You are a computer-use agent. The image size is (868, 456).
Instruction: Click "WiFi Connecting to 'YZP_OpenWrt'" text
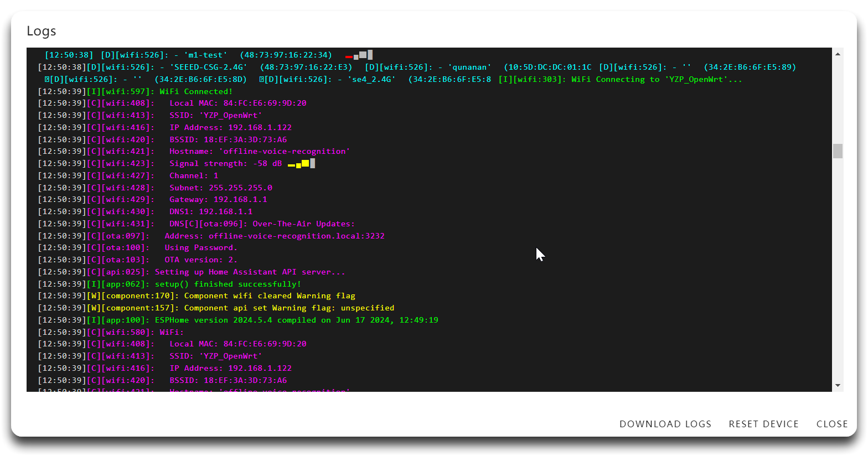click(657, 79)
